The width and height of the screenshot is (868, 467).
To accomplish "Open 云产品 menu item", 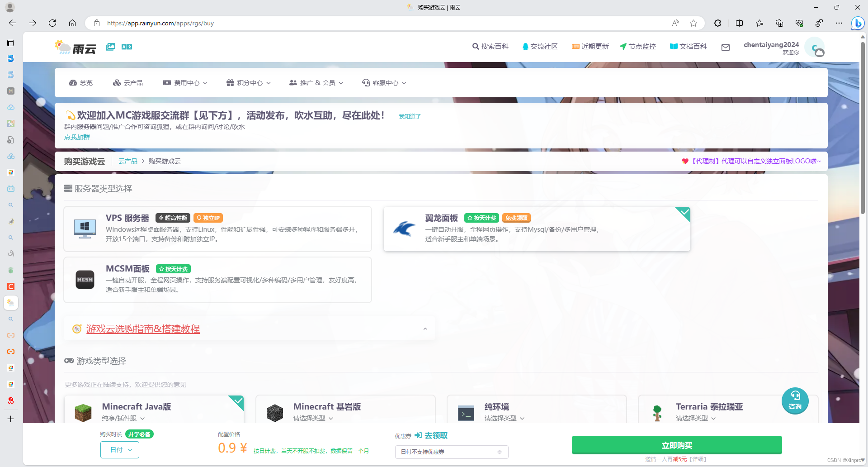I will [128, 83].
